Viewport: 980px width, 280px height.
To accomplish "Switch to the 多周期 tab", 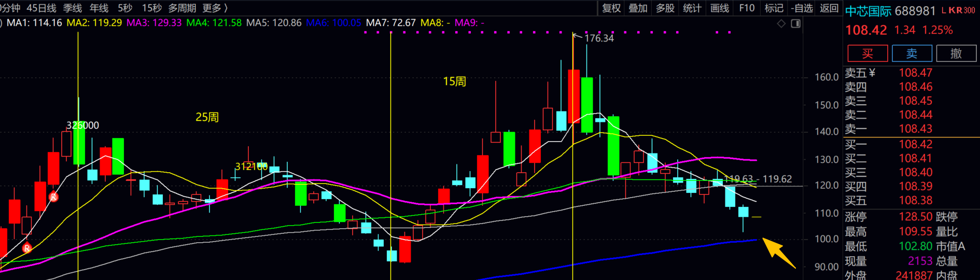I will (182, 8).
